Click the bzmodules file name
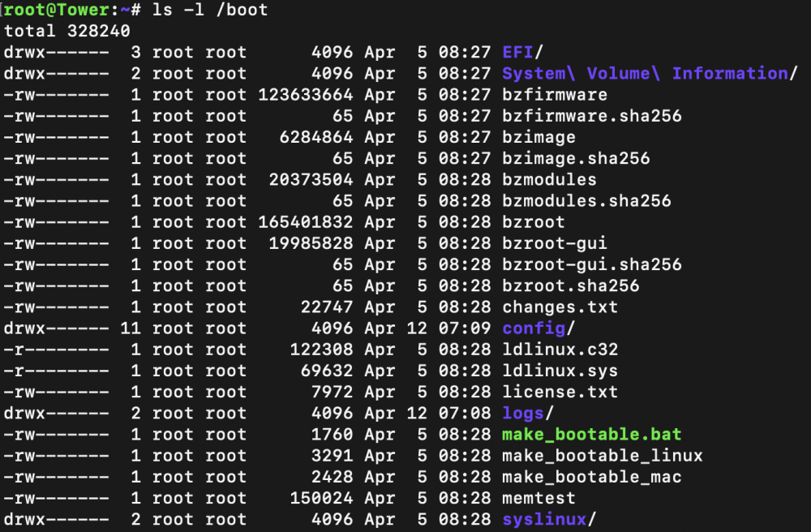Viewport: 811px width, 532px height. (549, 179)
